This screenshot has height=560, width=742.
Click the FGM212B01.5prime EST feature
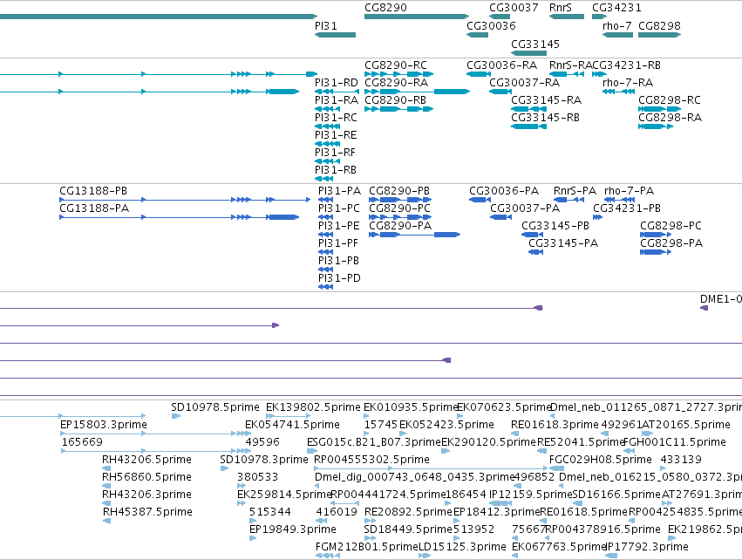328,556
